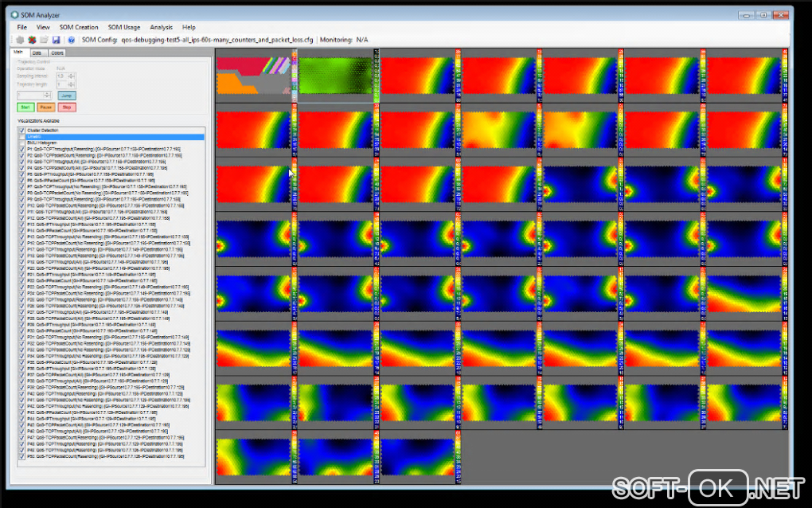Uncheck the P1 TCPThroughput(Resending) checkbox
812x508 pixels.
pyautogui.click(x=21, y=149)
